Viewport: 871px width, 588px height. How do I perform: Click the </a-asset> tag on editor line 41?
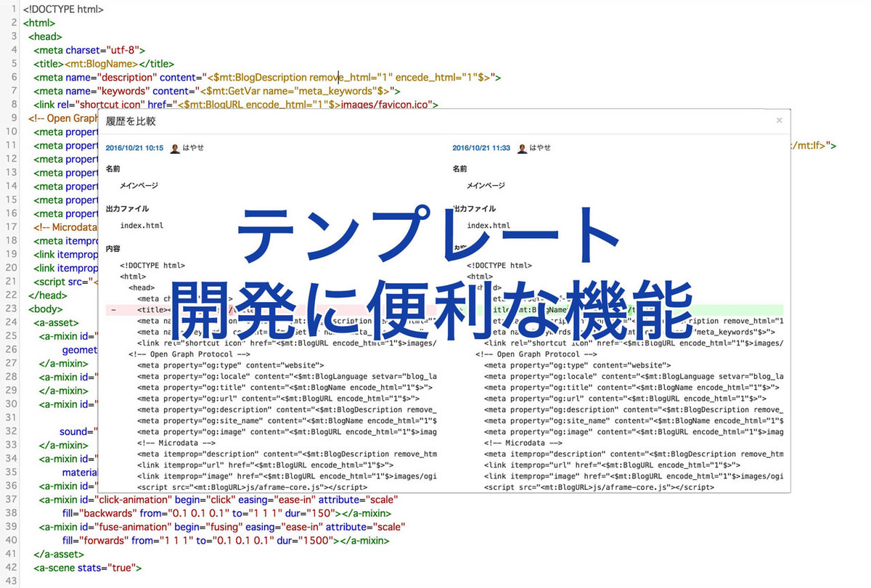point(58,555)
